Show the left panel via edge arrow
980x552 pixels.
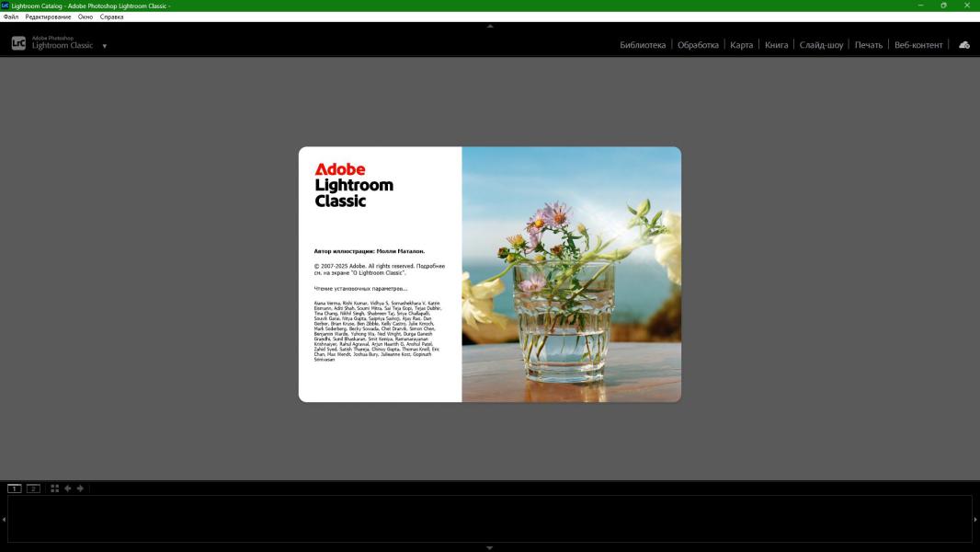(4, 519)
